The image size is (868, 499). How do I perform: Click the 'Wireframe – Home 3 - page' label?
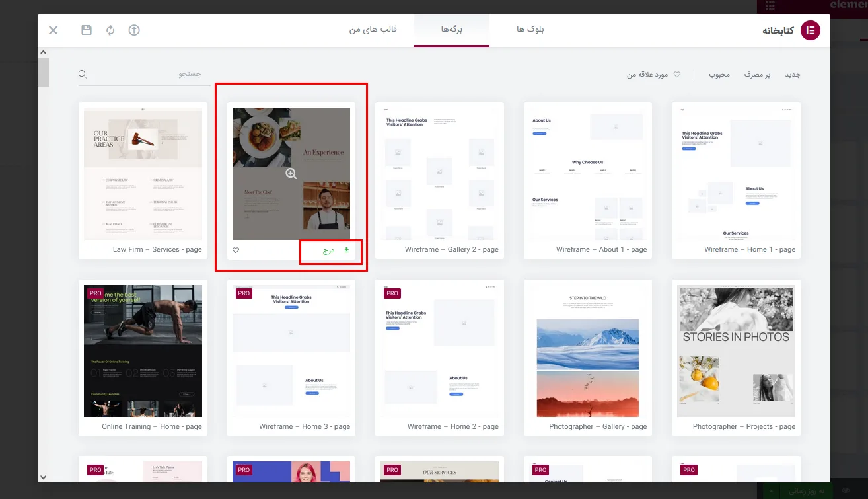(305, 427)
